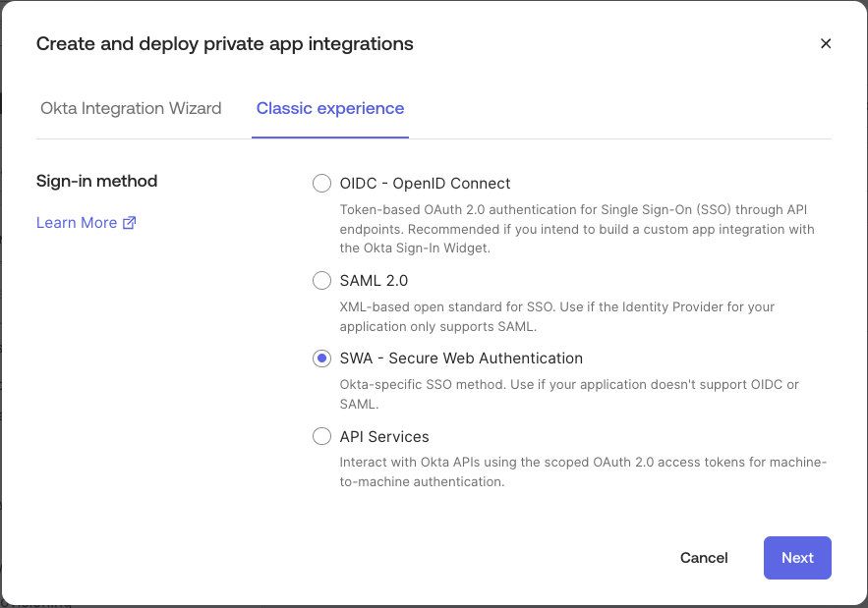
Task: Pick the API Services radio button
Action: 321,436
